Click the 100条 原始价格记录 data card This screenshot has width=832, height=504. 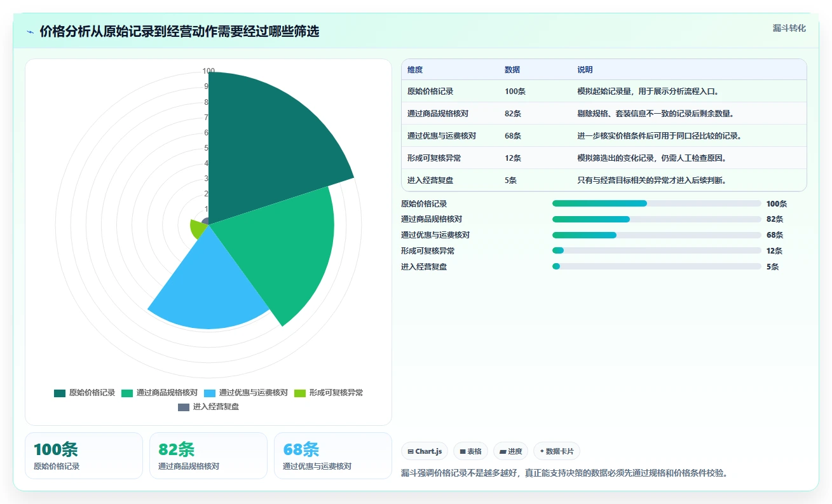coord(84,456)
